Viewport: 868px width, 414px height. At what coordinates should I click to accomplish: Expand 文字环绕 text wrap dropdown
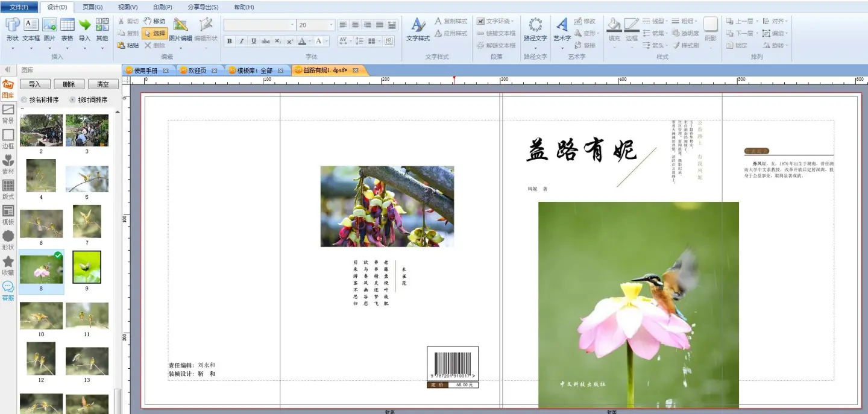coord(514,21)
